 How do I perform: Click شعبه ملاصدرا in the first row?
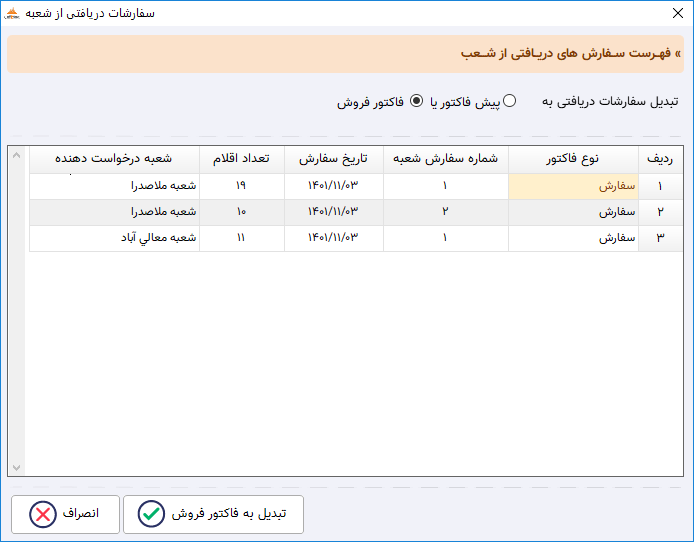(x=114, y=186)
